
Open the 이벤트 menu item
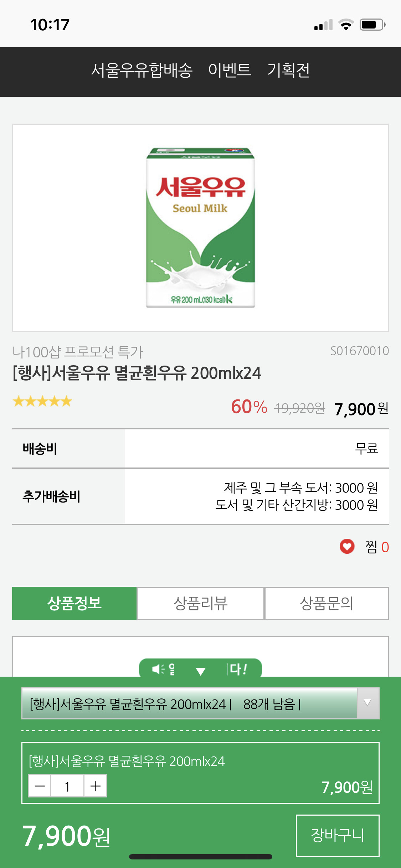pyautogui.click(x=230, y=70)
